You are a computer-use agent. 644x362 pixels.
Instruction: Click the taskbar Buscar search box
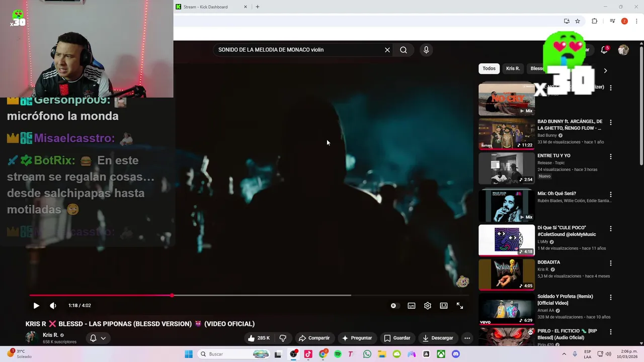[233, 354]
